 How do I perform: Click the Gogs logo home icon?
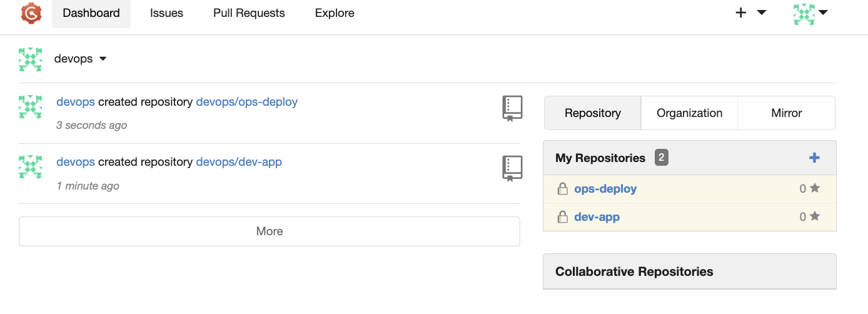click(x=31, y=13)
